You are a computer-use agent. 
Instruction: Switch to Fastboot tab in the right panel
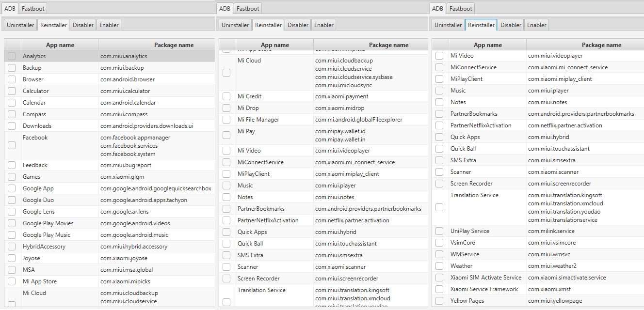[461, 8]
